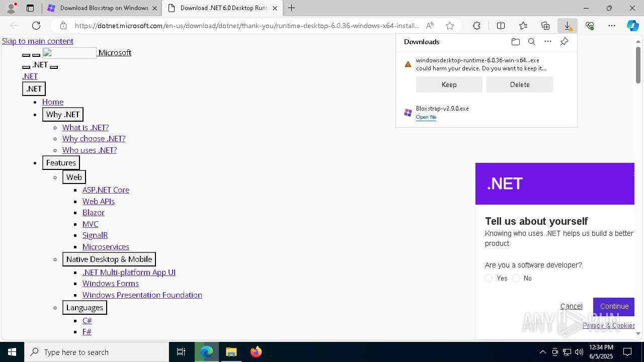
Task: Open the C# language link
Action: [x=87, y=320]
